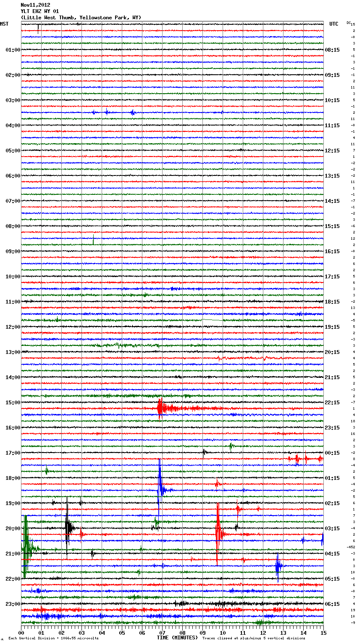This screenshot has height=644, width=357.
Task: Select the 22:00 MST row label
Action: pos(13,579)
